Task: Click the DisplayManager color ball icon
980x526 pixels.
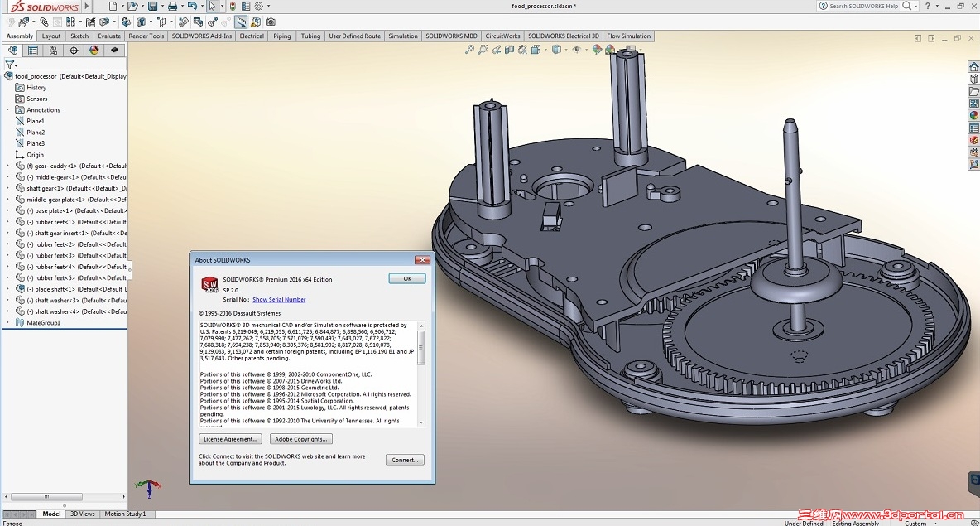Action: coord(94,51)
